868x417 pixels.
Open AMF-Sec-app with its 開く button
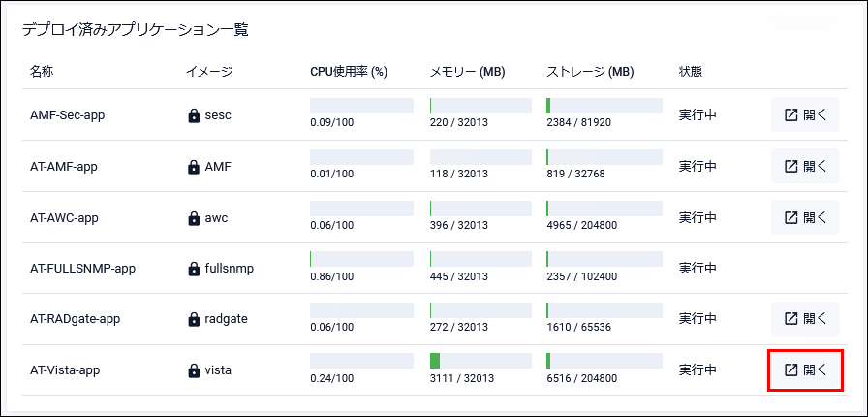pos(805,114)
